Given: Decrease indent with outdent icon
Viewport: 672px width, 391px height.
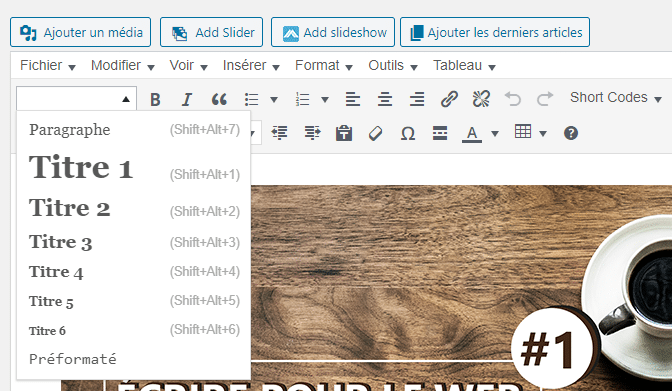Looking at the screenshot, I should point(279,133).
